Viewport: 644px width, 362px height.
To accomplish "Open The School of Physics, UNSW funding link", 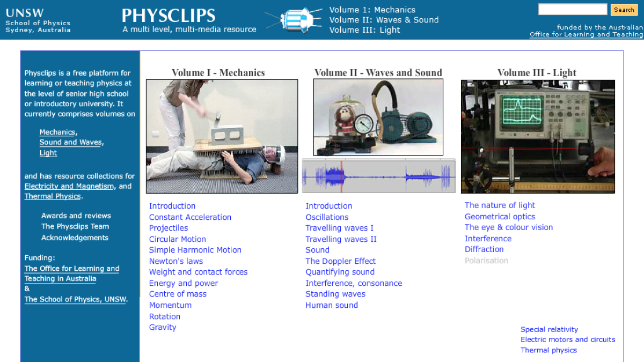I will pos(75,299).
